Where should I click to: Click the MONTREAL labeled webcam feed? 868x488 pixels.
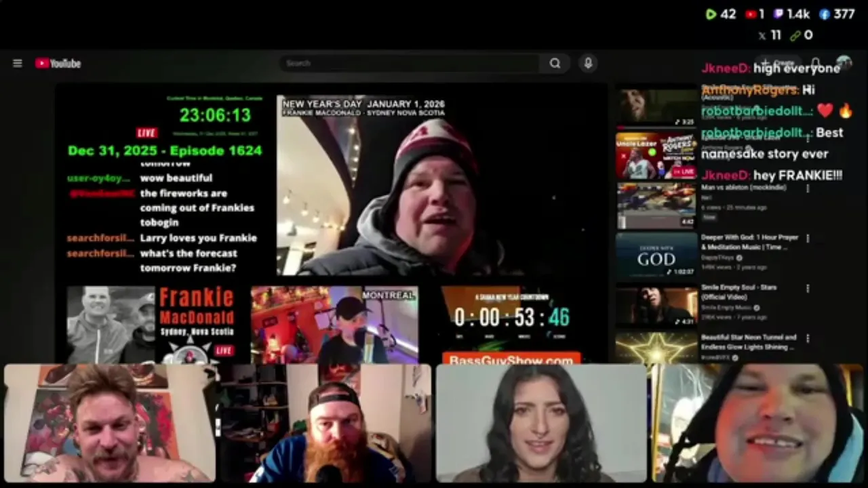(x=334, y=325)
